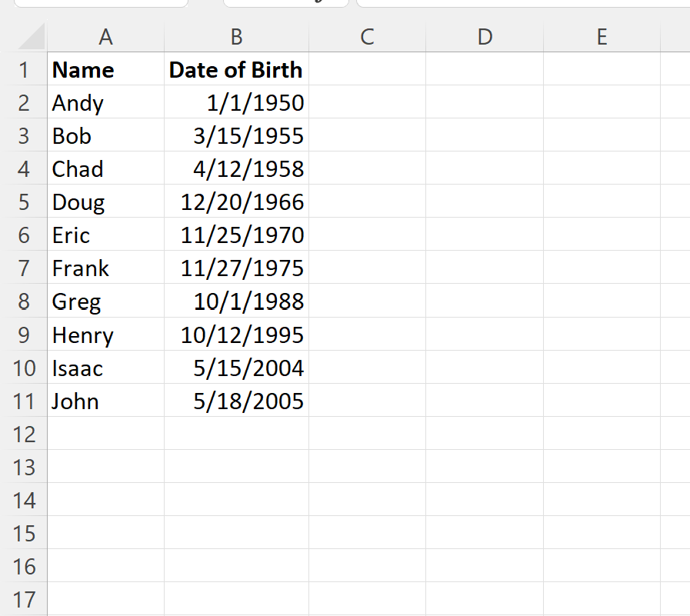This screenshot has width=690, height=616.
Task: Select cell with date 3/15/1955
Action: (236, 136)
